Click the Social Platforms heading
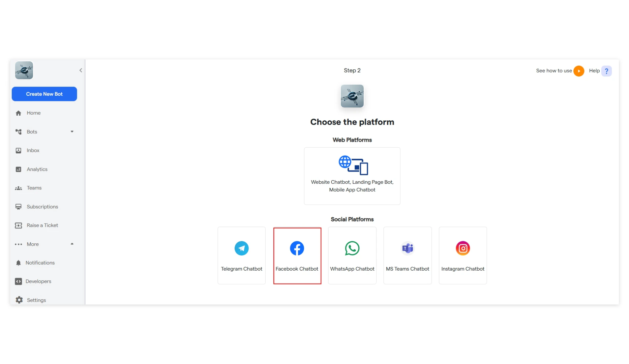 tap(352, 219)
